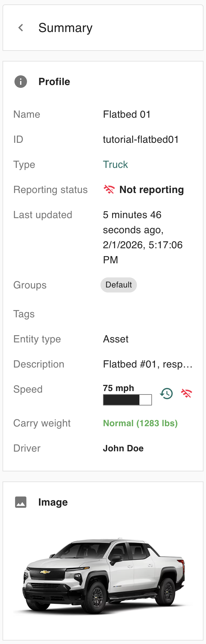Open speed history clock icon
The image size is (206, 644).
click(x=166, y=393)
